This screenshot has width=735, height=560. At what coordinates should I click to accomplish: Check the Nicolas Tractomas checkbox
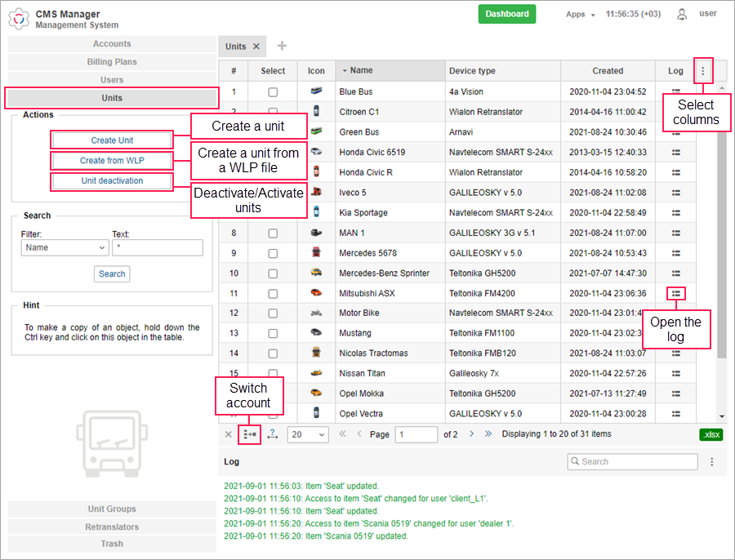coord(273,353)
